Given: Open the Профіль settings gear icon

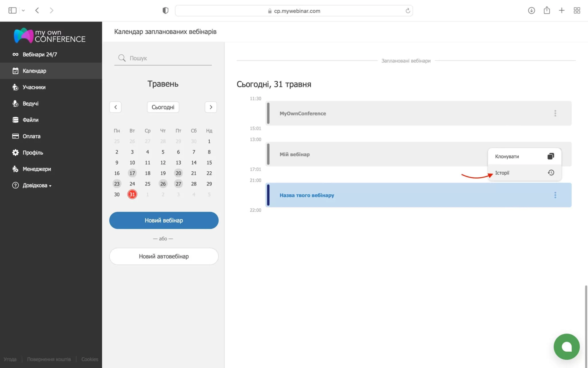Looking at the screenshot, I should click(16, 152).
